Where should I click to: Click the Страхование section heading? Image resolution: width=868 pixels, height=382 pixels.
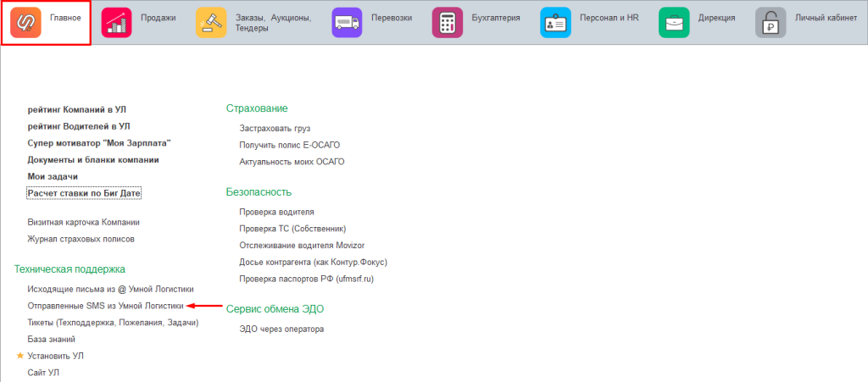pos(257,108)
